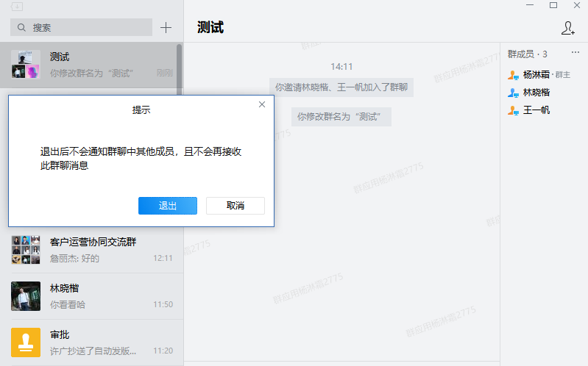Image resolution: width=588 pixels, height=366 pixels.
Task: Click 王一帆's member avatar icon
Action: pos(514,110)
